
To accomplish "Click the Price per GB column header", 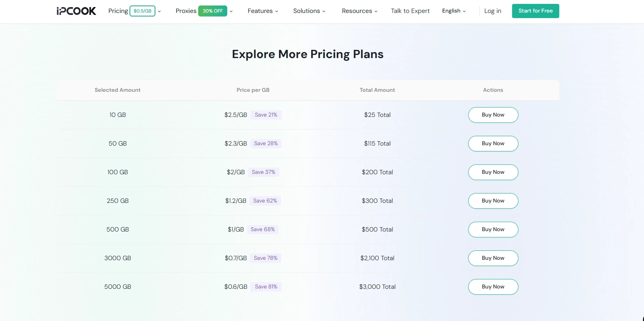I will pos(253,90).
